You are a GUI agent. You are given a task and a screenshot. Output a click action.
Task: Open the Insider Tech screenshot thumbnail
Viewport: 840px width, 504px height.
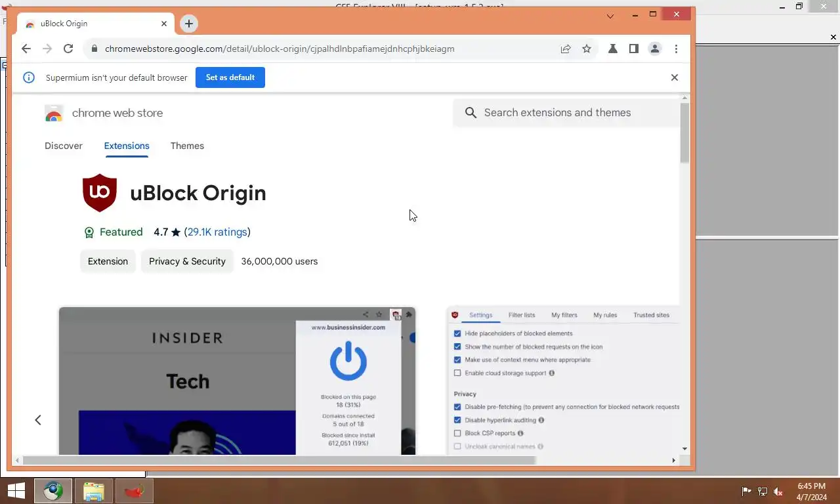pyautogui.click(x=237, y=381)
